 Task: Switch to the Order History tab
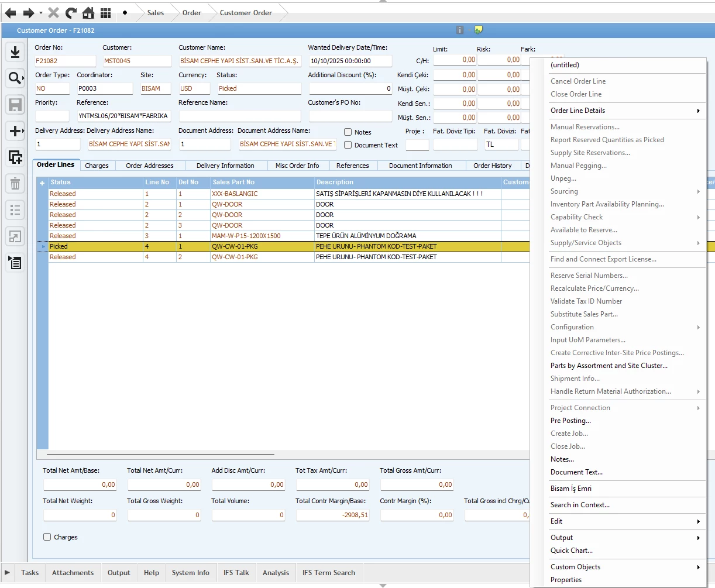pos(492,166)
